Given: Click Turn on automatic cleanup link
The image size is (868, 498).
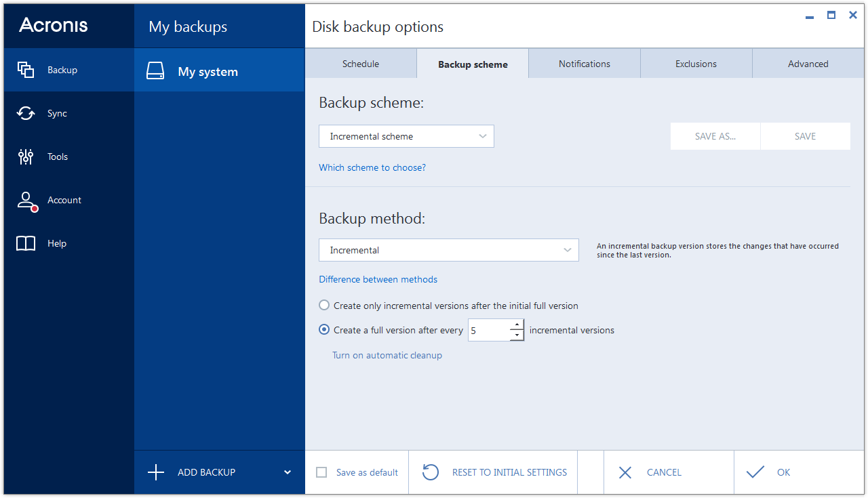Looking at the screenshot, I should (387, 355).
